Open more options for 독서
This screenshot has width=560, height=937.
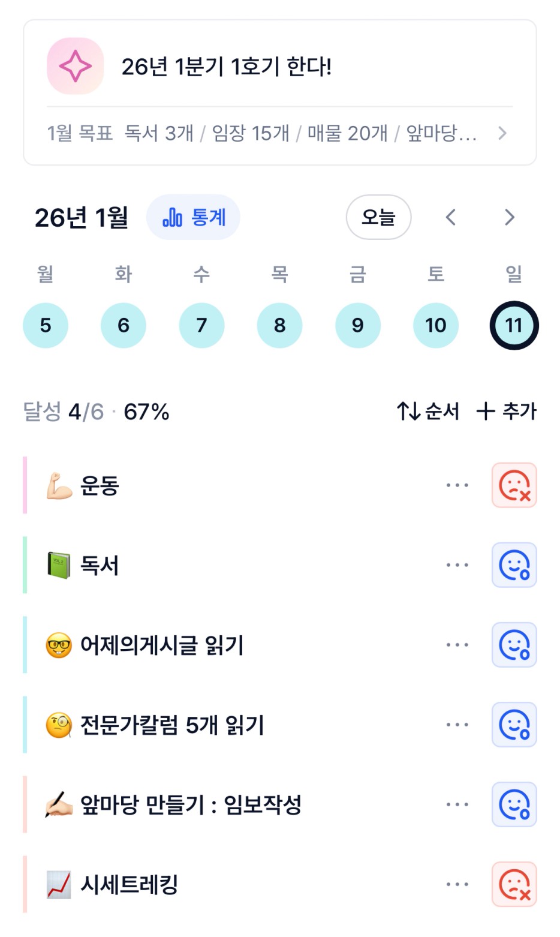pyautogui.click(x=457, y=565)
